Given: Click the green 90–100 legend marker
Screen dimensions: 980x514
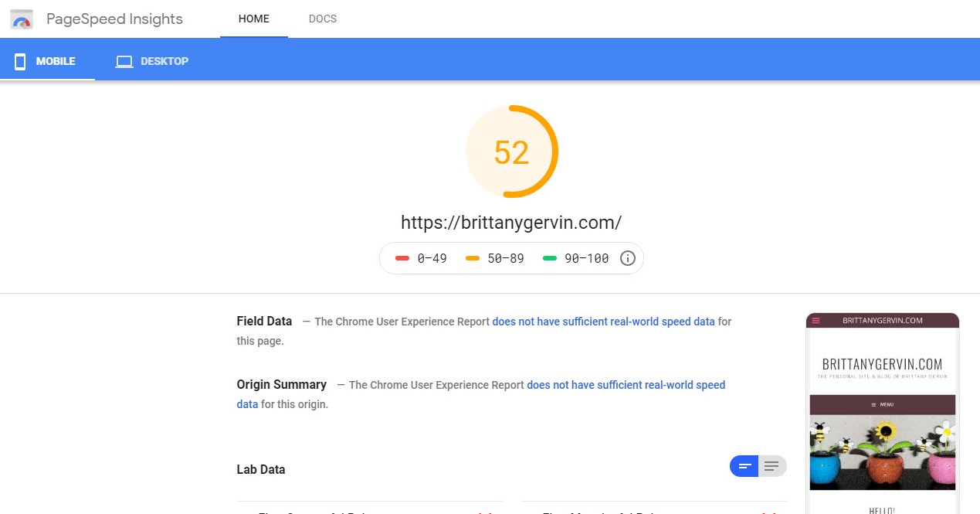Looking at the screenshot, I should (550, 258).
